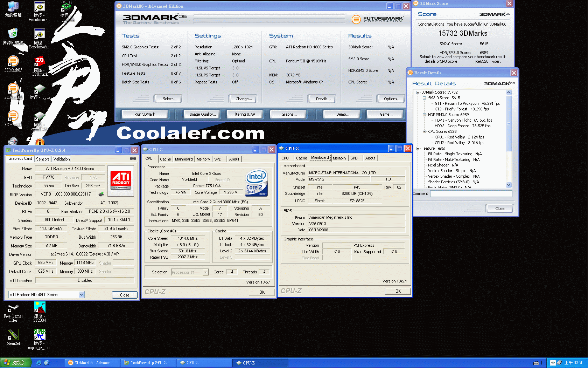Click the Comment input field
This screenshot has width=588, height=368.
click(x=471, y=194)
